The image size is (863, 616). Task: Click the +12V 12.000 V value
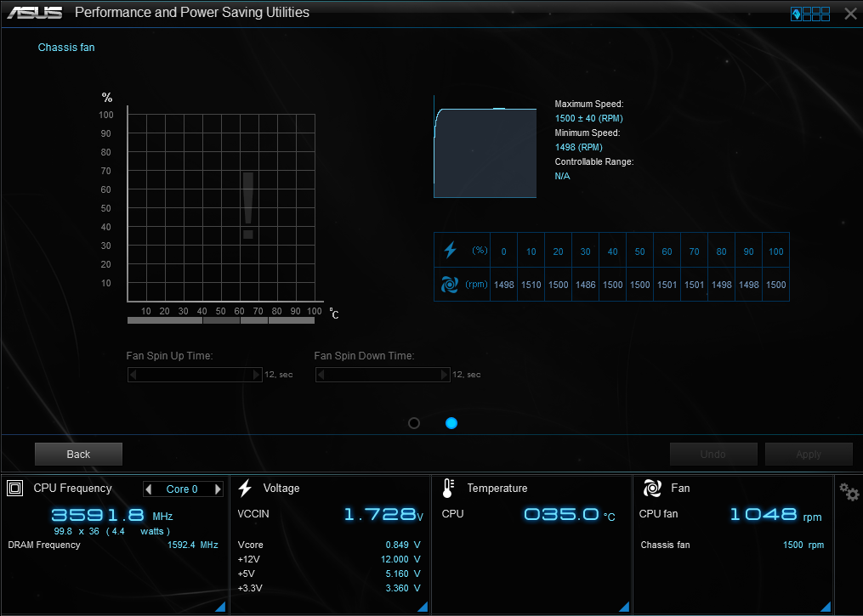pyautogui.click(x=400, y=559)
